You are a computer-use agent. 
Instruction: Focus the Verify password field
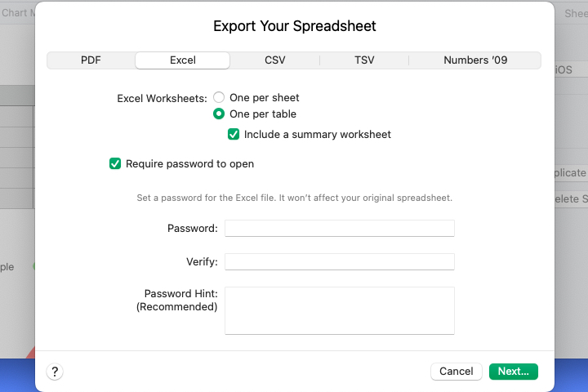click(339, 261)
